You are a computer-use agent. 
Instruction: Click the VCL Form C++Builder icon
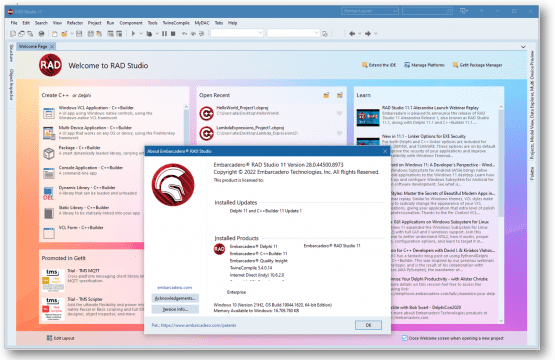[49, 233]
